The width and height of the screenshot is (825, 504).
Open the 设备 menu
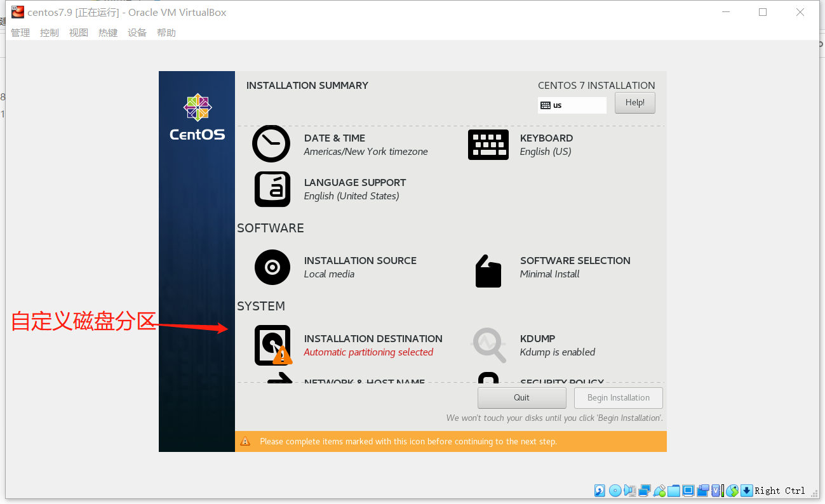[x=137, y=33]
